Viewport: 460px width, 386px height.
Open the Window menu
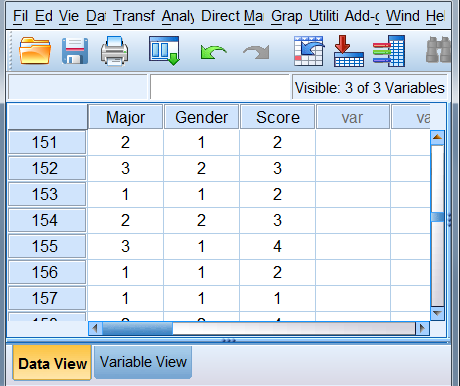(x=403, y=16)
